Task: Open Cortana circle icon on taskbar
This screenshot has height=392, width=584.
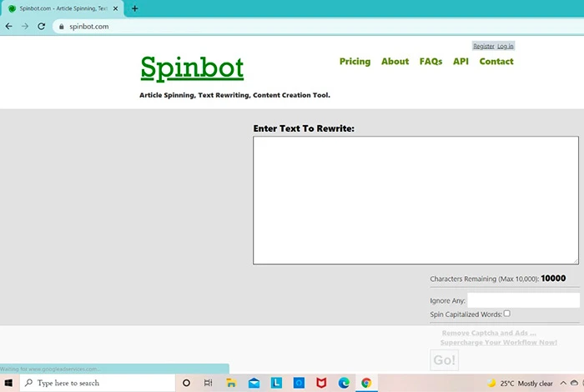Action: click(187, 383)
